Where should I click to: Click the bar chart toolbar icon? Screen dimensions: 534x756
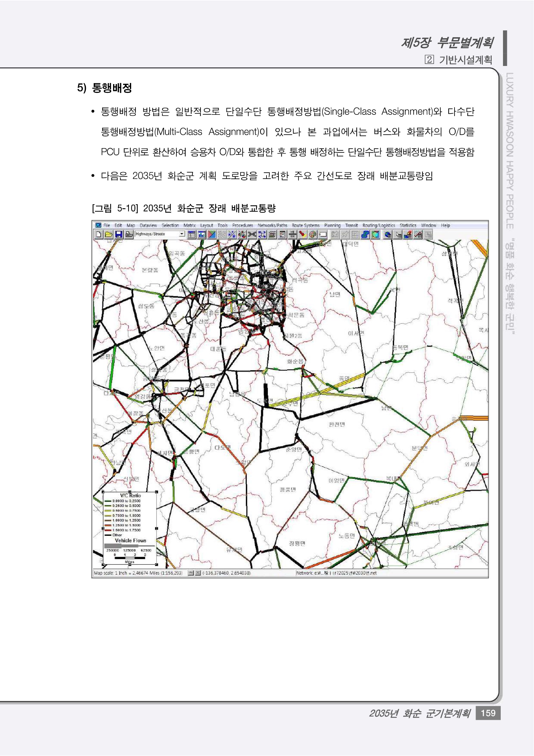[x=202, y=234]
